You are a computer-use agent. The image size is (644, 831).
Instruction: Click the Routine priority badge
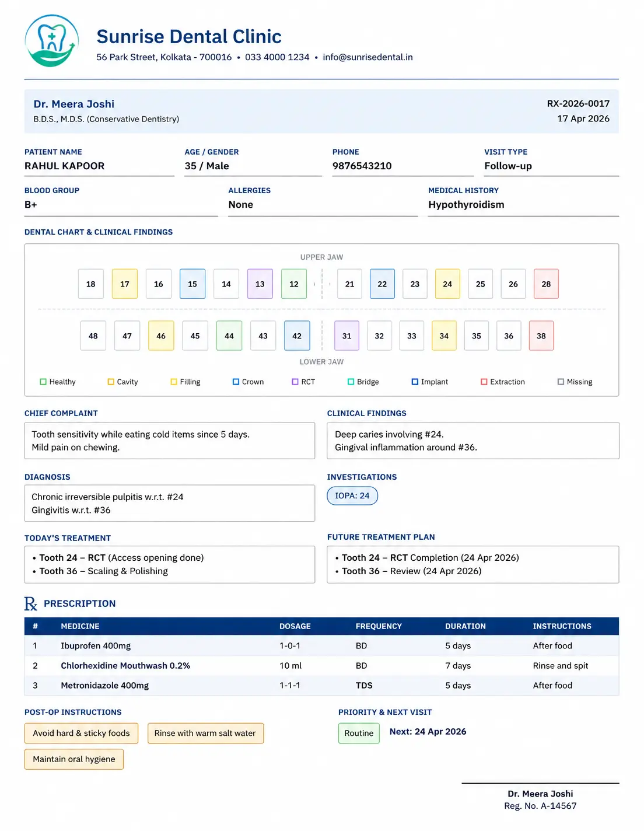pos(359,733)
